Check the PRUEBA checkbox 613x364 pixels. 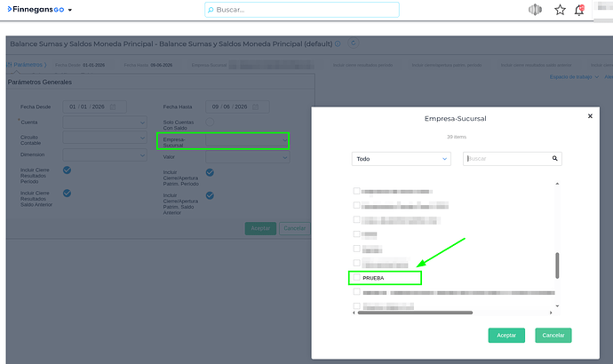coord(356,277)
